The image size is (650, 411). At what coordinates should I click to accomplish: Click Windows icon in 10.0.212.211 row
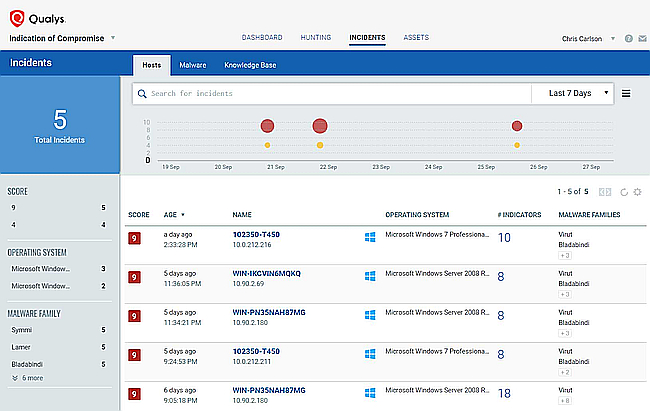coord(370,354)
